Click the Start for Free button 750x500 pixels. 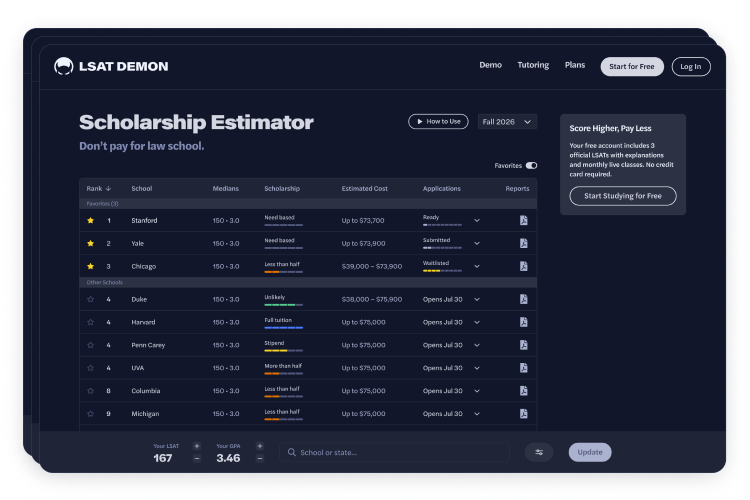[x=632, y=67]
